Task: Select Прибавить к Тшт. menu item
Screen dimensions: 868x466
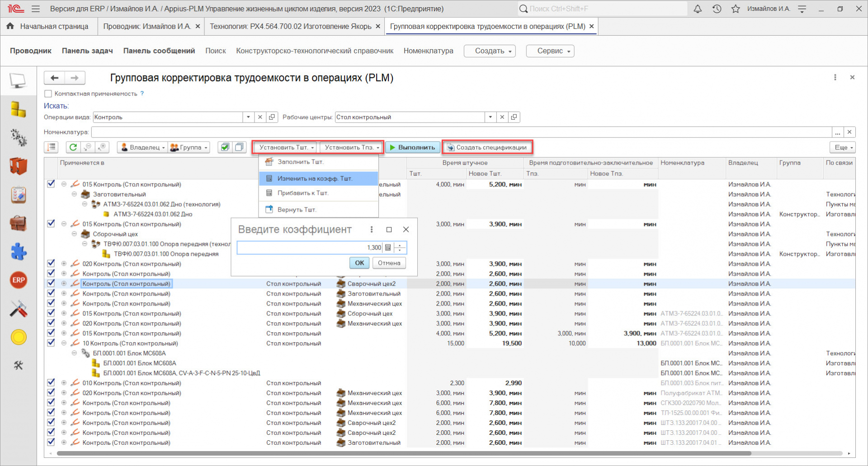Action: tap(302, 193)
